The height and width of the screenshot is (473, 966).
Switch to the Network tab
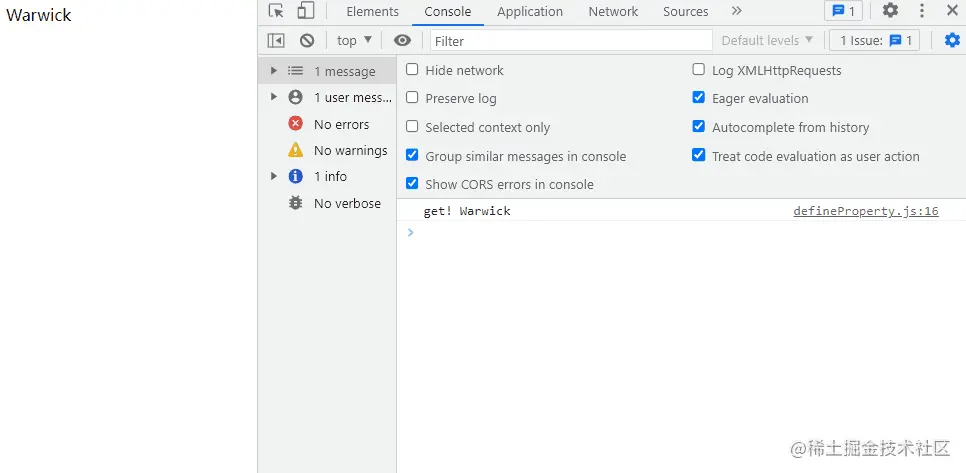coord(614,12)
